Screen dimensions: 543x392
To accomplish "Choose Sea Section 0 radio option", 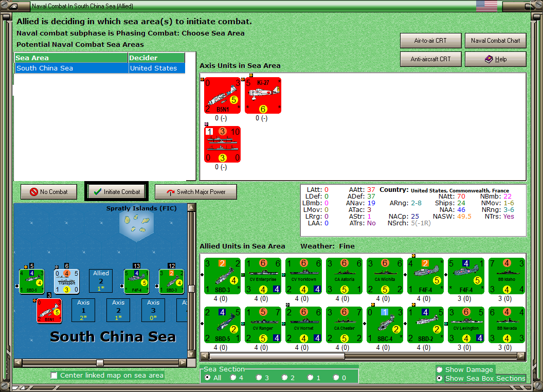I will [336, 378].
